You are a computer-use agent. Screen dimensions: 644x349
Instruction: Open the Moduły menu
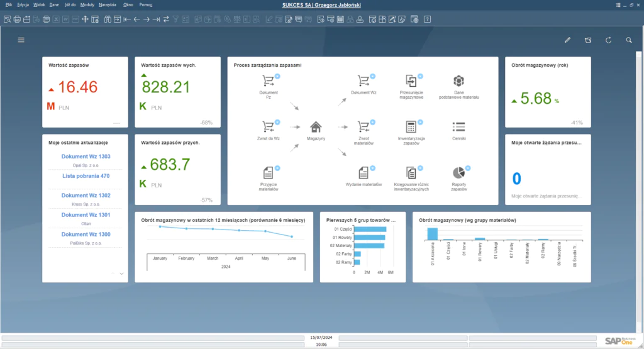[87, 4]
